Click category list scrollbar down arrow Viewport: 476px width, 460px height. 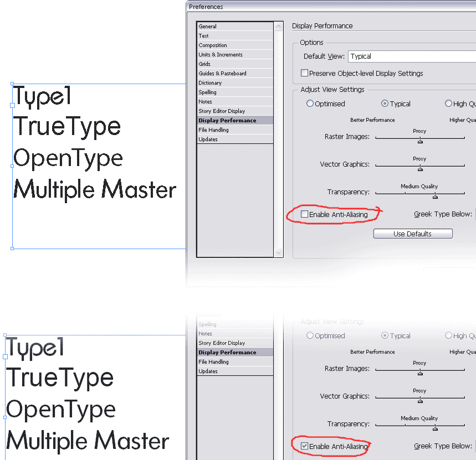tap(278, 252)
